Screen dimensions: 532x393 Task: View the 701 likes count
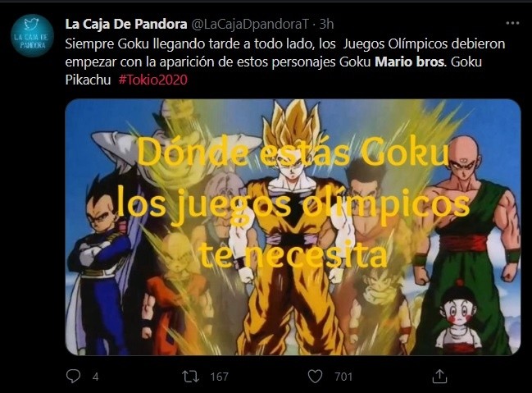tap(343, 377)
